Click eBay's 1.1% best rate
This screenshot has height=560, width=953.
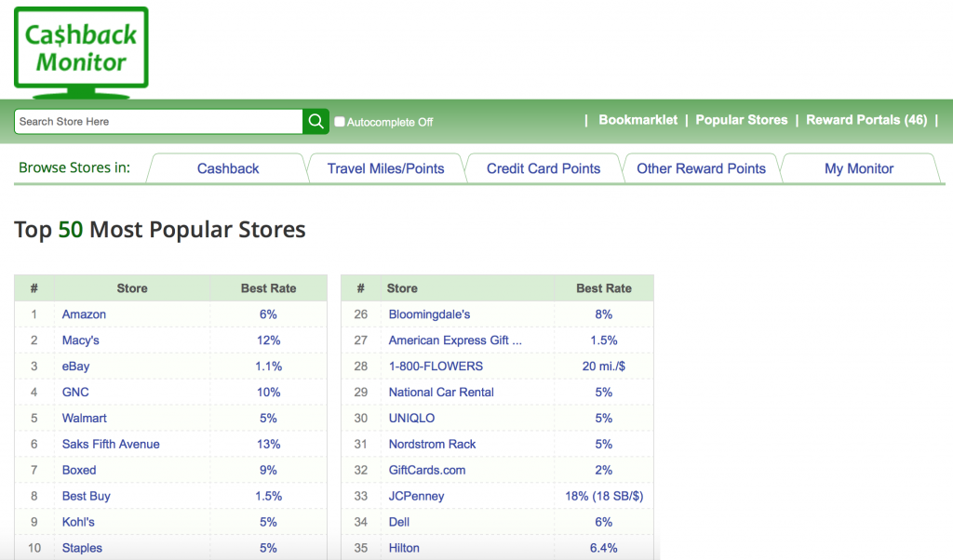click(x=268, y=367)
